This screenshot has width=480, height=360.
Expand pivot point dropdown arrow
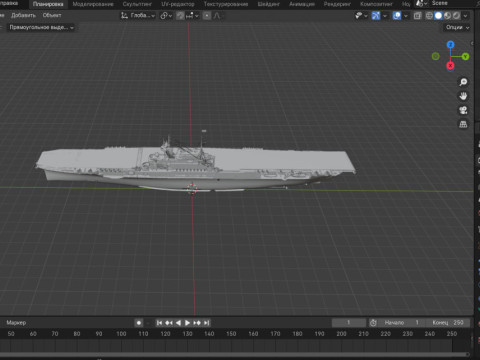170,16
